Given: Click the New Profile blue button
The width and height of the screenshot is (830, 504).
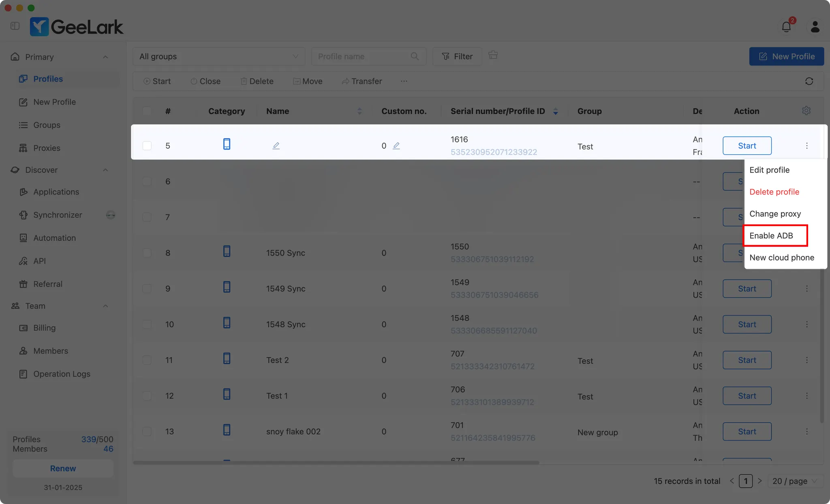Looking at the screenshot, I should [786, 56].
